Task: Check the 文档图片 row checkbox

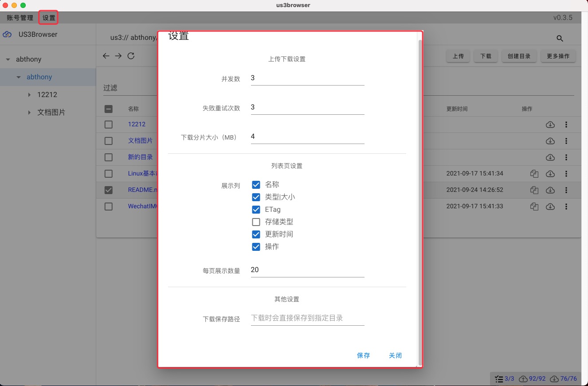Action: [x=109, y=141]
